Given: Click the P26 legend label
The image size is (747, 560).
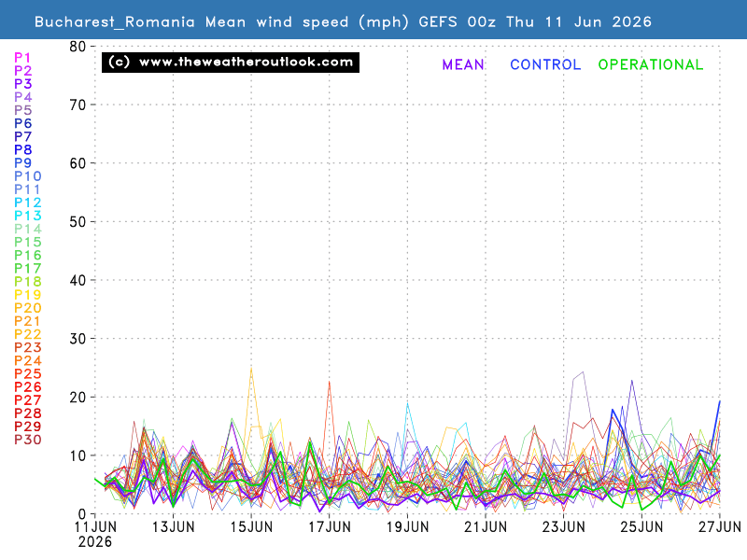Looking at the screenshot, I should (28, 387).
